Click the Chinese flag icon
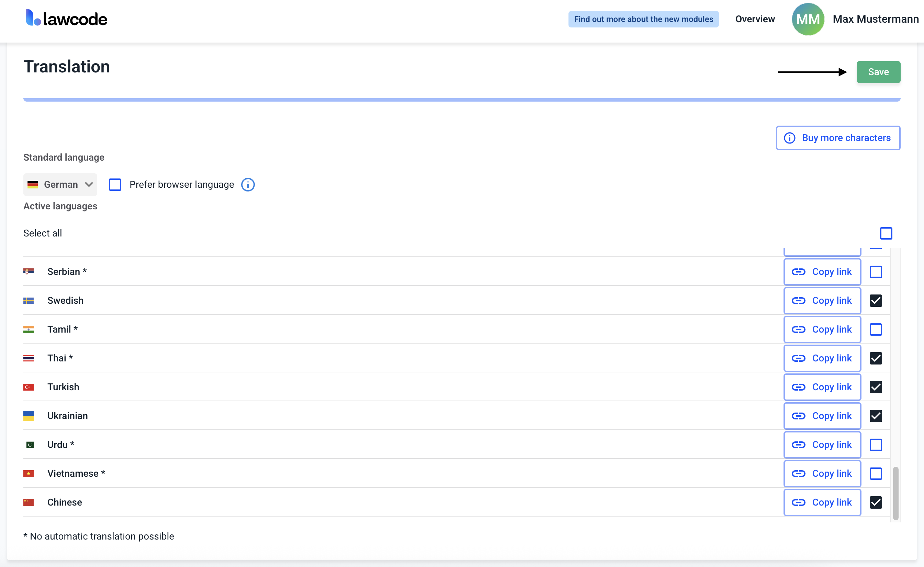Screen dimensions: 924x567 [29, 502]
